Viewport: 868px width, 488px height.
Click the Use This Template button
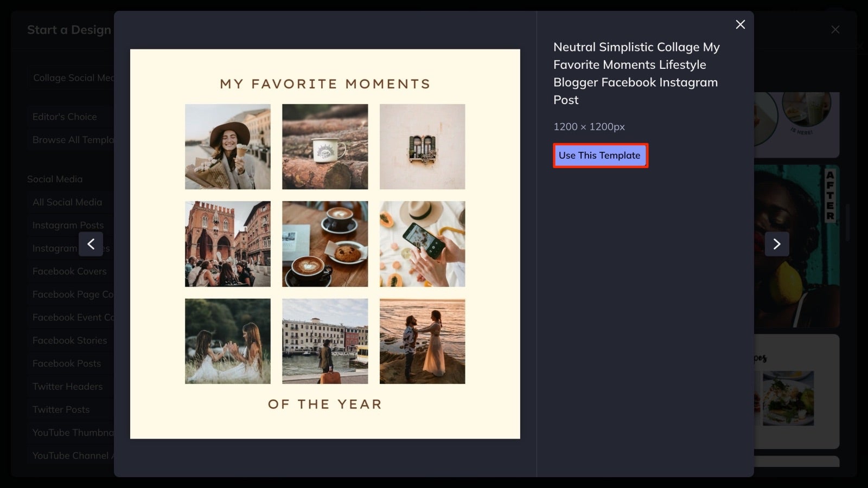(599, 155)
